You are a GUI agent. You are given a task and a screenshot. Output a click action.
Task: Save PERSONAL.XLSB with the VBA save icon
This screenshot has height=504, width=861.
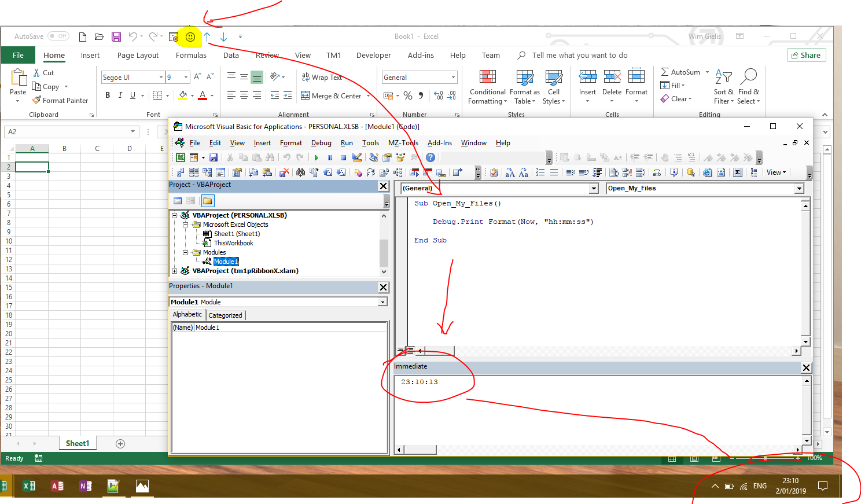point(214,157)
